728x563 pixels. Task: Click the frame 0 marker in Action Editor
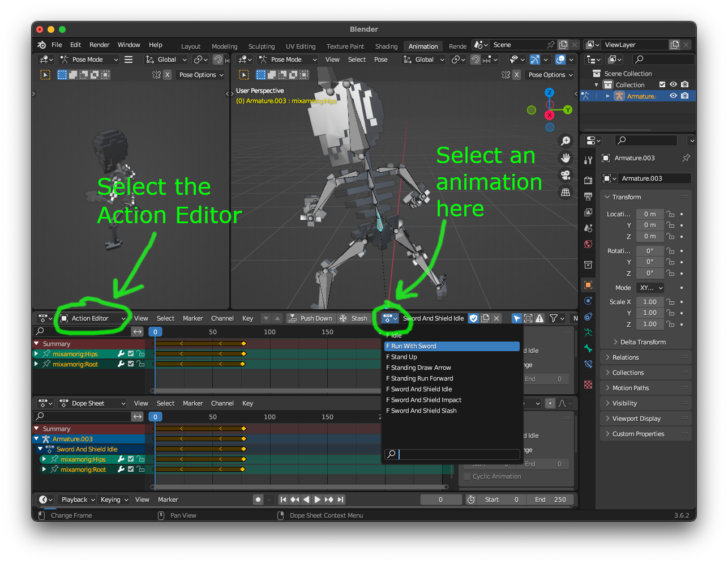[155, 332]
